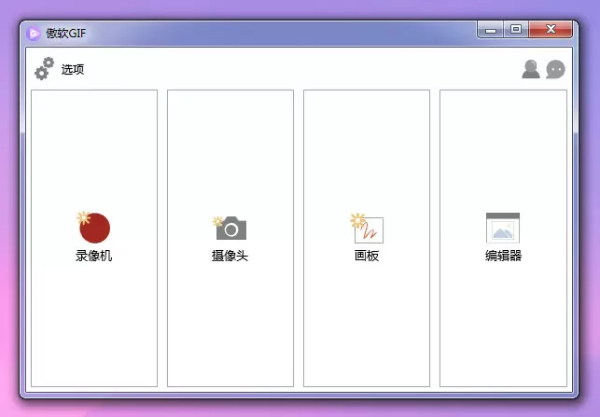Click the 摄像头 label
This screenshot has height=417, width=600.
230,256
